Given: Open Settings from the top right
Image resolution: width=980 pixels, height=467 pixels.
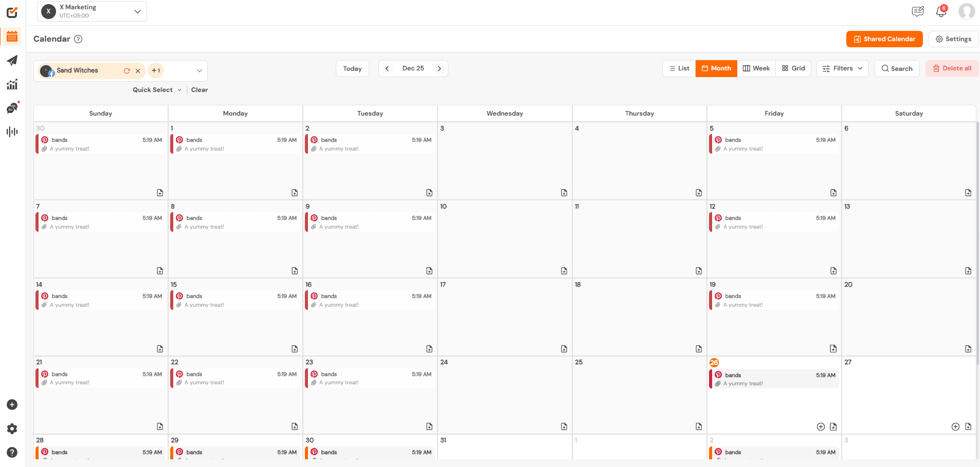Looking at the screenshot, I should click(953, 39).
